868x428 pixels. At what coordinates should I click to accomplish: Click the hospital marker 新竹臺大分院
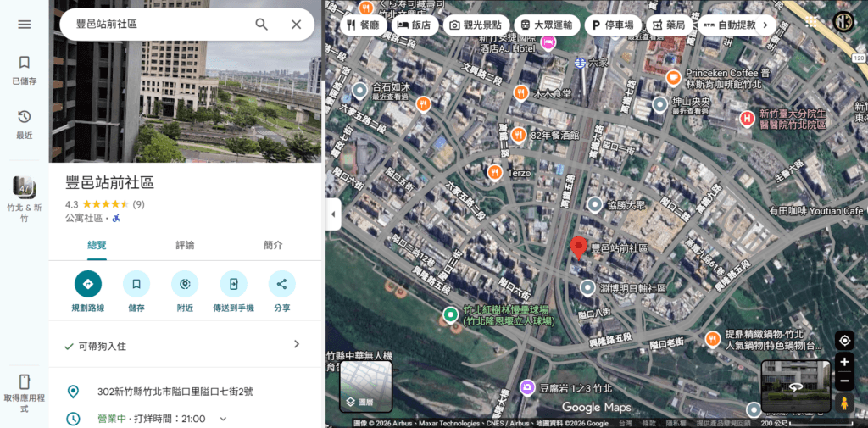(x=747, y=118)
